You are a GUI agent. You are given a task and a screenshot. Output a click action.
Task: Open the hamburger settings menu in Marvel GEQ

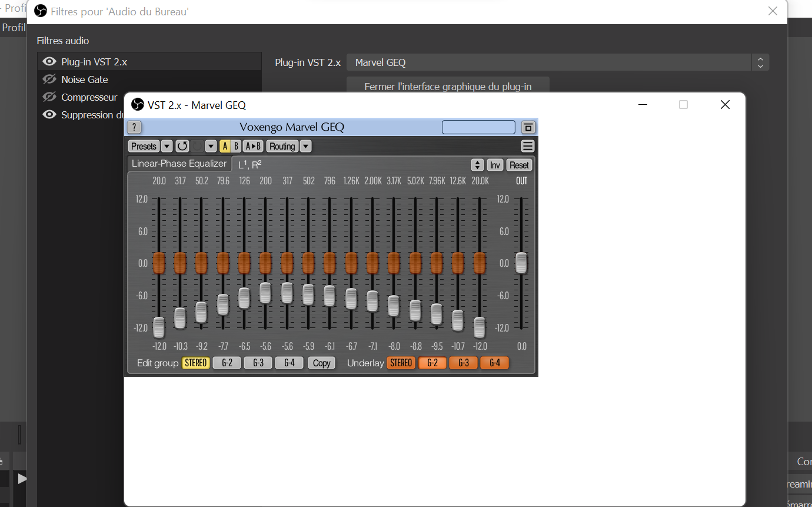pyautogui.click(x=528, y=146)
